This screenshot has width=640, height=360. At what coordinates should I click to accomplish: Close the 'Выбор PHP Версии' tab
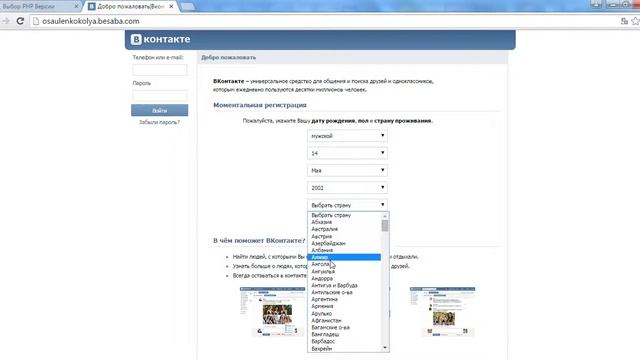pos(76,7)
